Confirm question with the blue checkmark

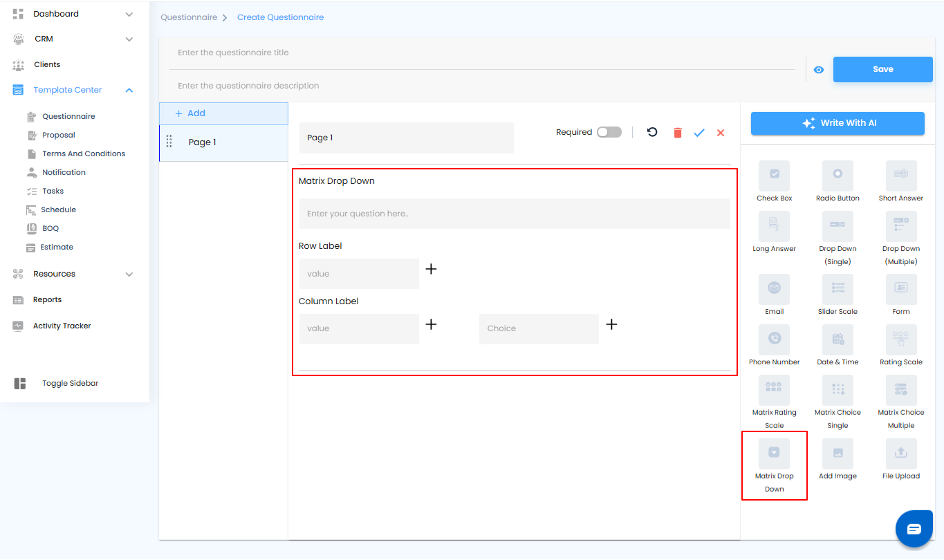699,133
